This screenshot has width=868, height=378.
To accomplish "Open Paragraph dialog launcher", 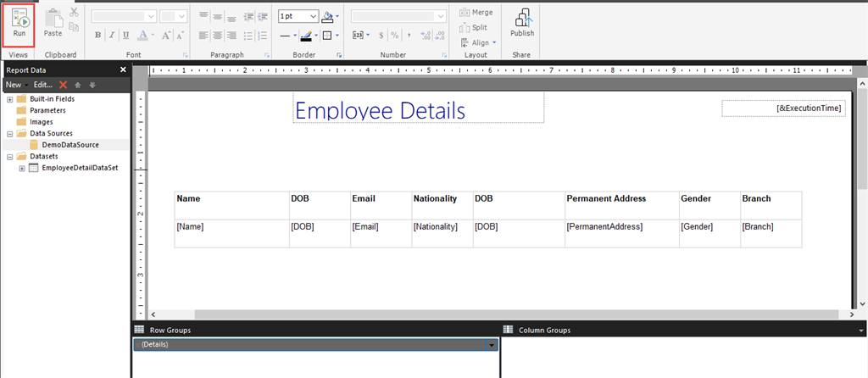I will pyautogui.click(x=267, y=55).
